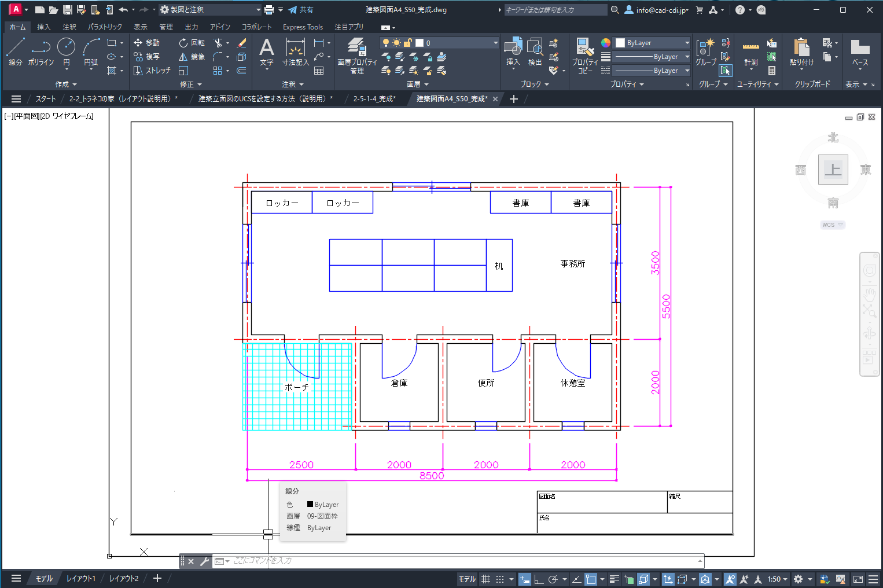Select the ポリライン polyline tool

tap(41, 52)
